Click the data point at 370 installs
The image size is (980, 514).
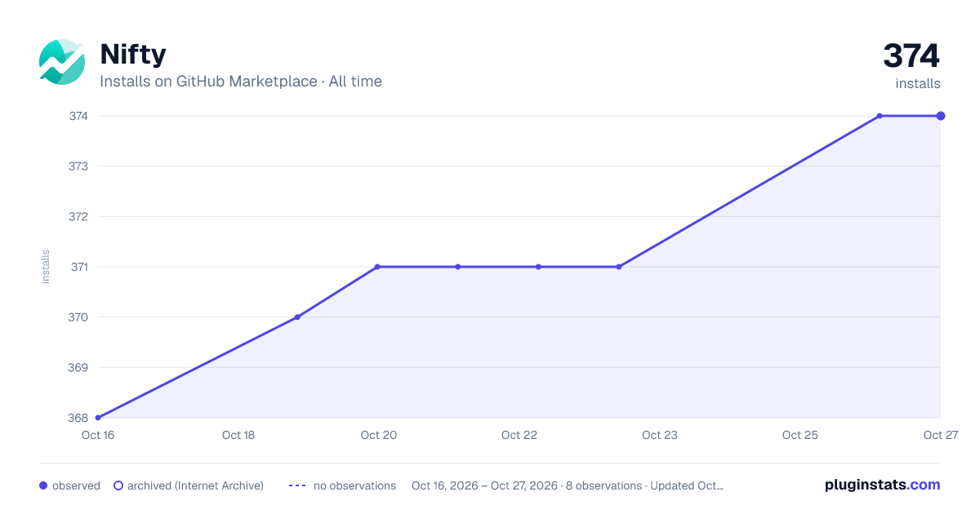coord(297,317)
